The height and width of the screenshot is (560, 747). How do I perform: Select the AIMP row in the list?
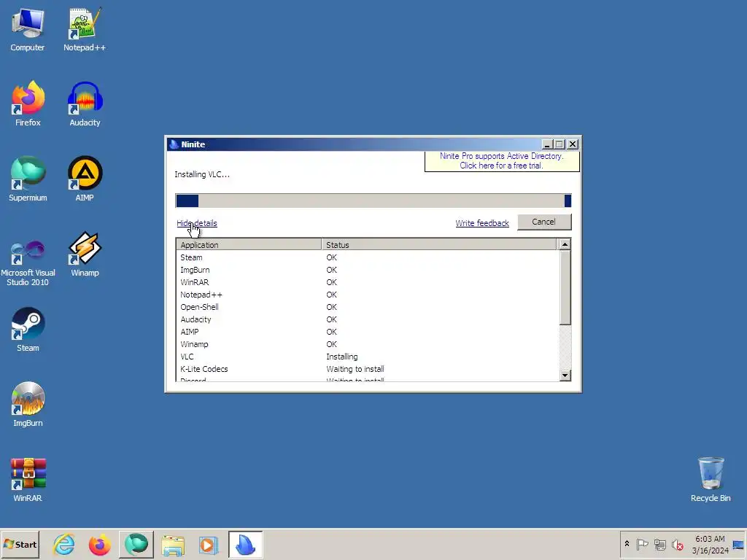[366, 332]
